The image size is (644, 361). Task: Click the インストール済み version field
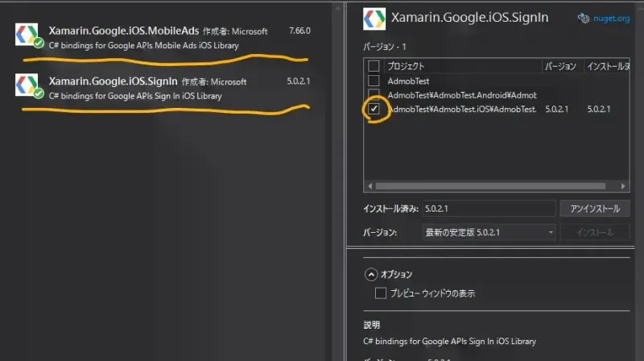488,209
